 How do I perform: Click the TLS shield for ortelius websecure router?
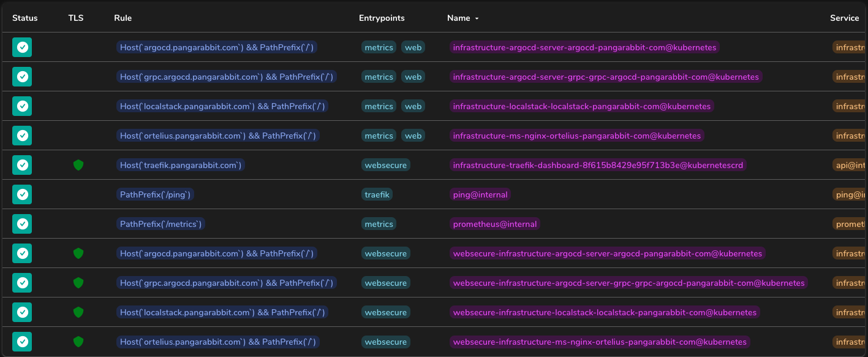pyautogui.click(x=78, y=341)
